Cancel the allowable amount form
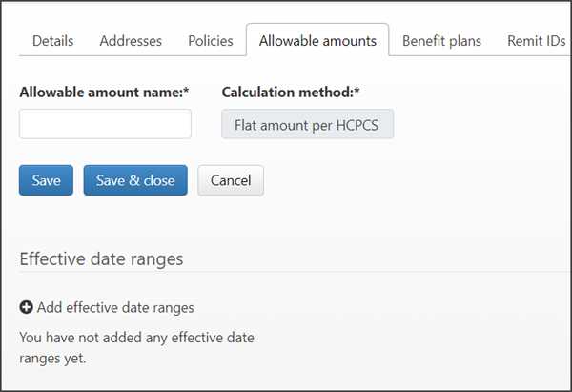This screenshot has width=572, height=392. (230, 180)
